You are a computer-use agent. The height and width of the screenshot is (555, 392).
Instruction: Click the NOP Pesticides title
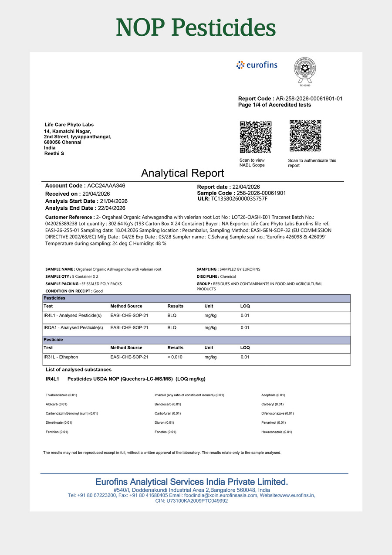(196, 27)
